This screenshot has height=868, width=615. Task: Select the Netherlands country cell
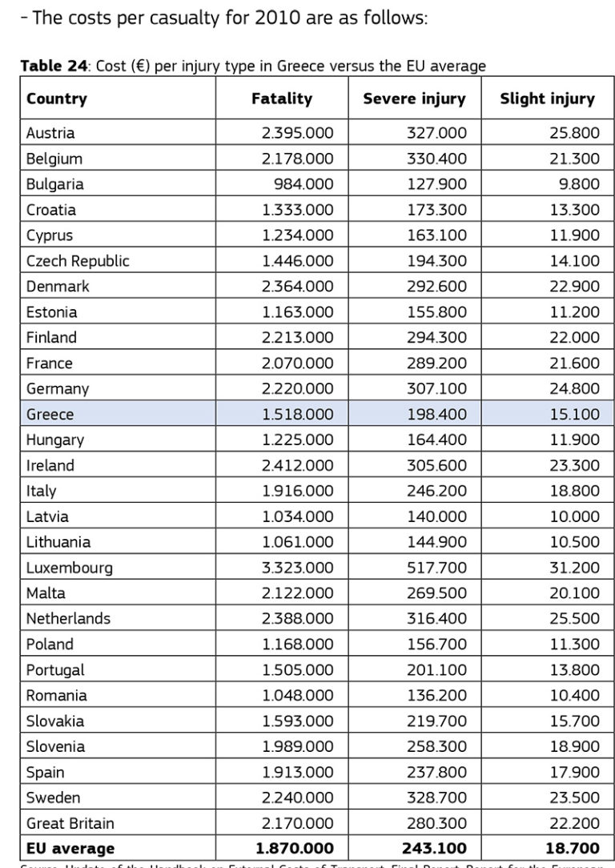click(x=68, y=618)
